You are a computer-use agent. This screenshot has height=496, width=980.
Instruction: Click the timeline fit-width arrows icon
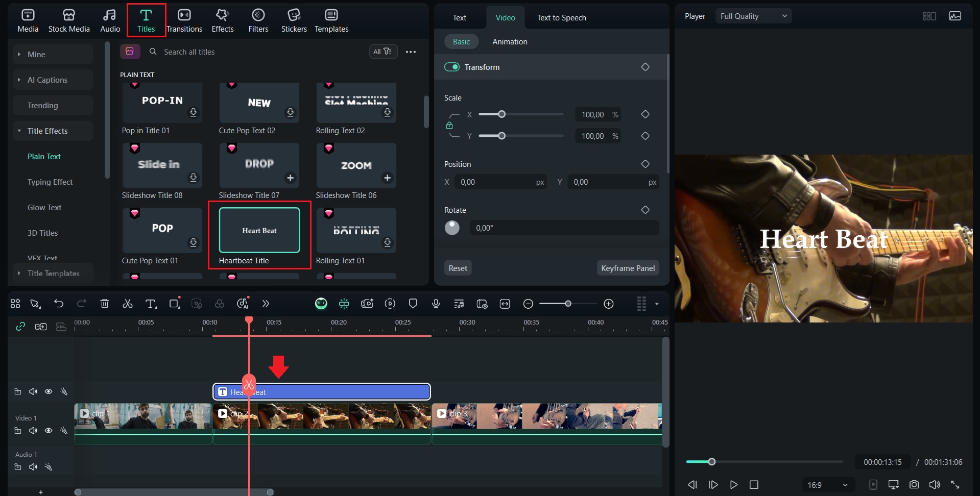coord(505,304)
